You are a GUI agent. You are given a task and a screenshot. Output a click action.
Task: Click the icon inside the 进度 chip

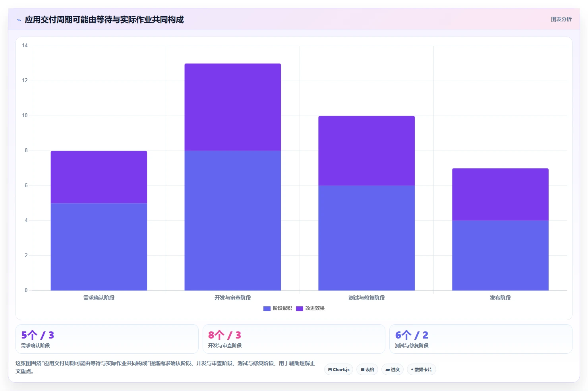coord(387,370)
